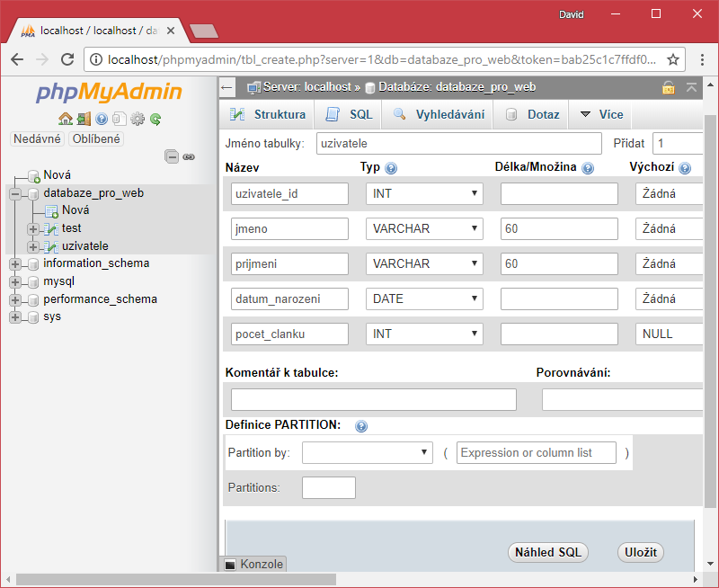Click the database icon beside databaze_pro_web breadcrumb

tap(368, 87)
